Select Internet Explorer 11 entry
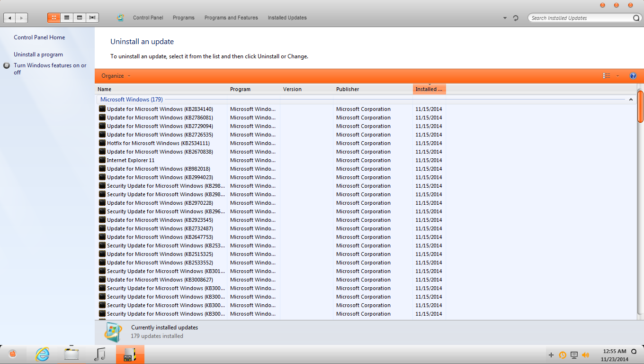Viewport: 644px width, 364px height. (x=131, y=160)
